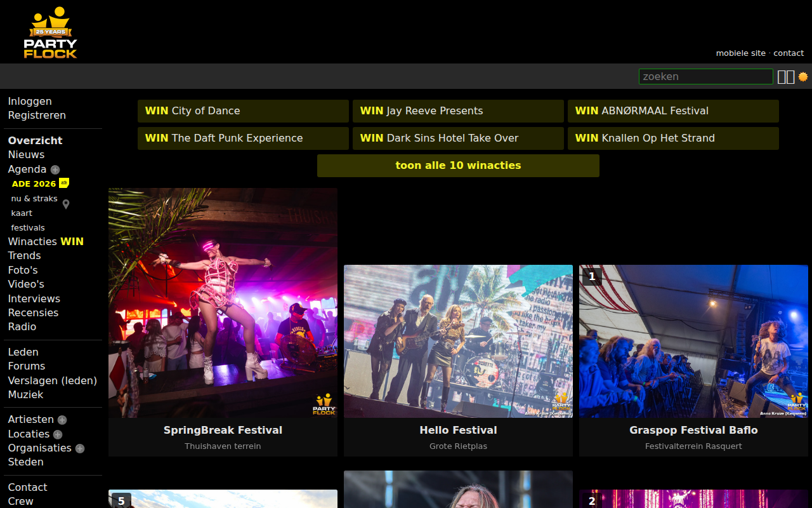Image resolution: width=812 pixels, height=508 pixels.
Task: Click the first square icon beside search
Action: coord(782,77)
